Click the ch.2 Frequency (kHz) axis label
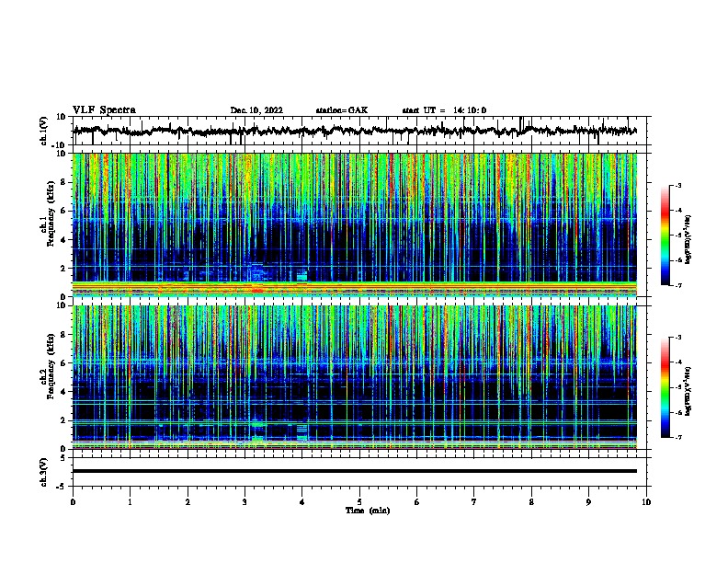 pos(48,366)
